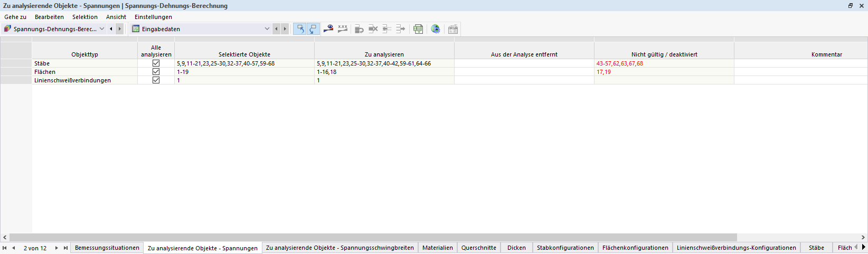Open the Selektion menu
This screenshot has width=868, height=254.
(85, 17)
